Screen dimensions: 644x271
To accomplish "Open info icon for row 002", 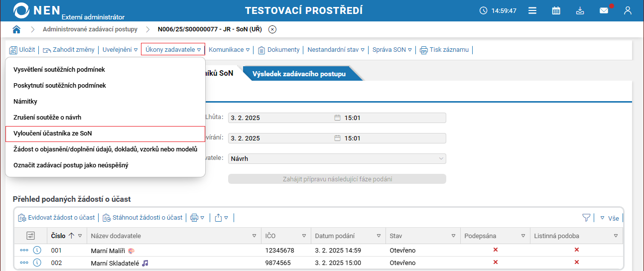I will point(37,263).
